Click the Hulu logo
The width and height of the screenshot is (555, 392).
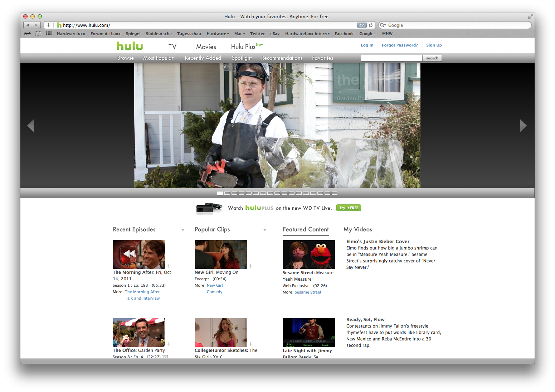pos(130,46)
